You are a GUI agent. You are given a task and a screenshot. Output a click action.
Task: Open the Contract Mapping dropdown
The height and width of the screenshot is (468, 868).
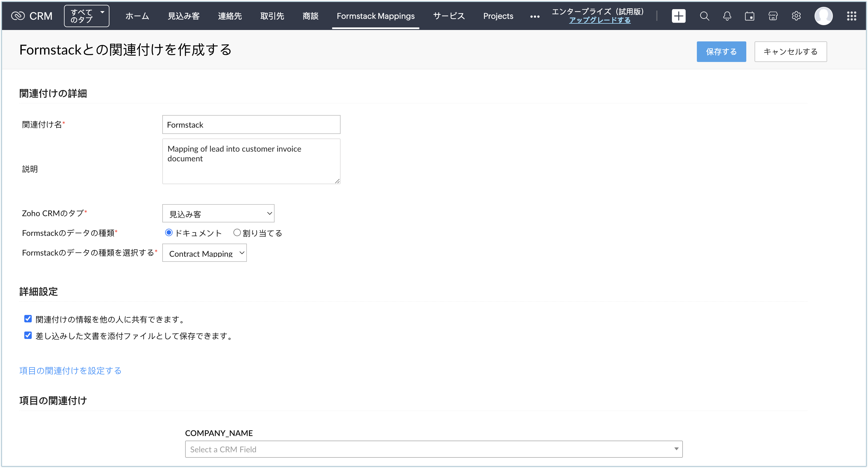(x=205, y=253)
